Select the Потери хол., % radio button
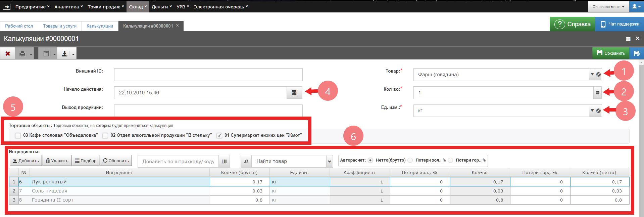The height and width of the screenshot is (217, 644). (x=410, y=161)
